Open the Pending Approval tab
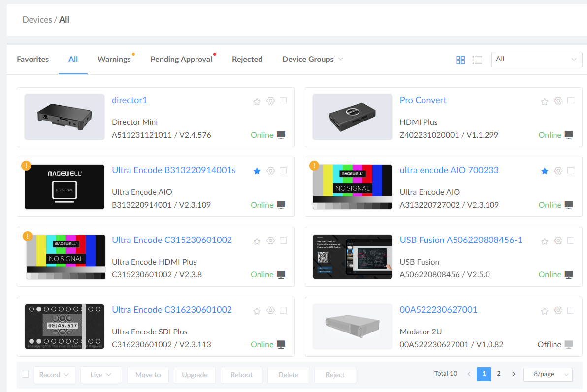Screen dimensions: 587x392 pos(181,60)
